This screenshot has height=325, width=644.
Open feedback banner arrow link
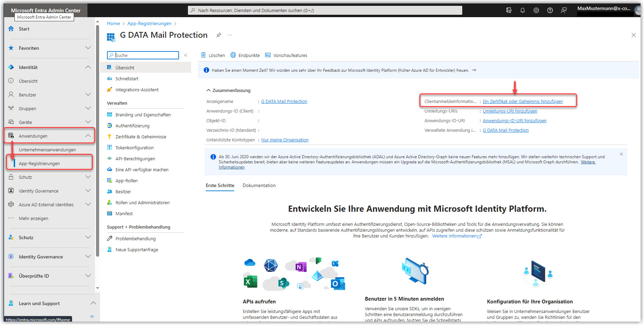[474, 70]
